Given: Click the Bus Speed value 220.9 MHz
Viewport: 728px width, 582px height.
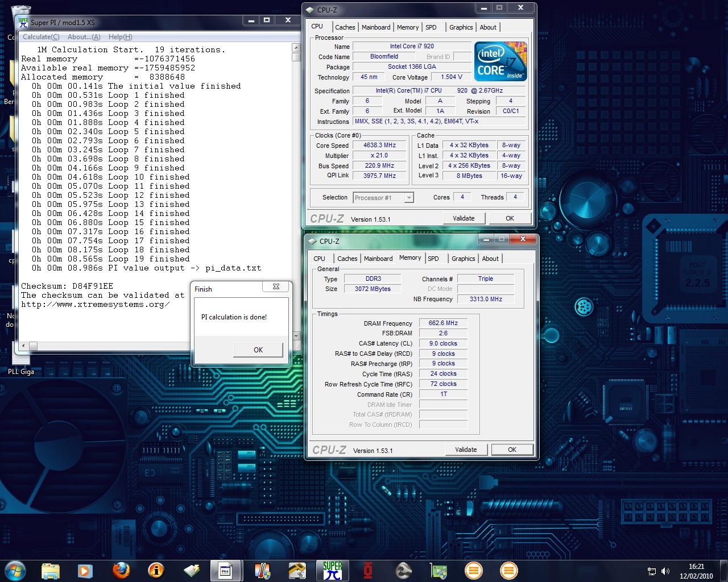Looking at the screenshot, I should [x=379, y=166].
